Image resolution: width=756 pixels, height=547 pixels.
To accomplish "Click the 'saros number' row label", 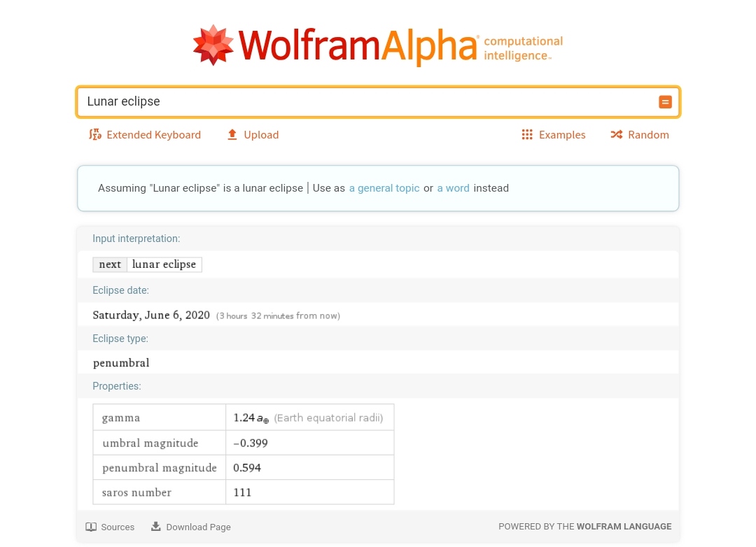I will tap(137, 492).
